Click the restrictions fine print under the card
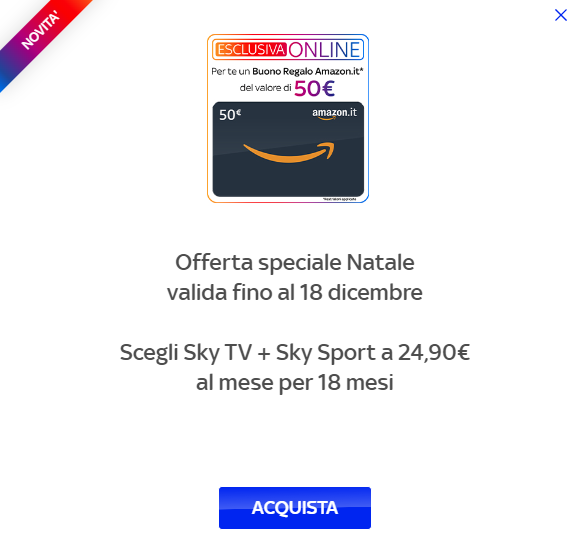The width and height of the screenshot is (585, 560). point(340,199)
